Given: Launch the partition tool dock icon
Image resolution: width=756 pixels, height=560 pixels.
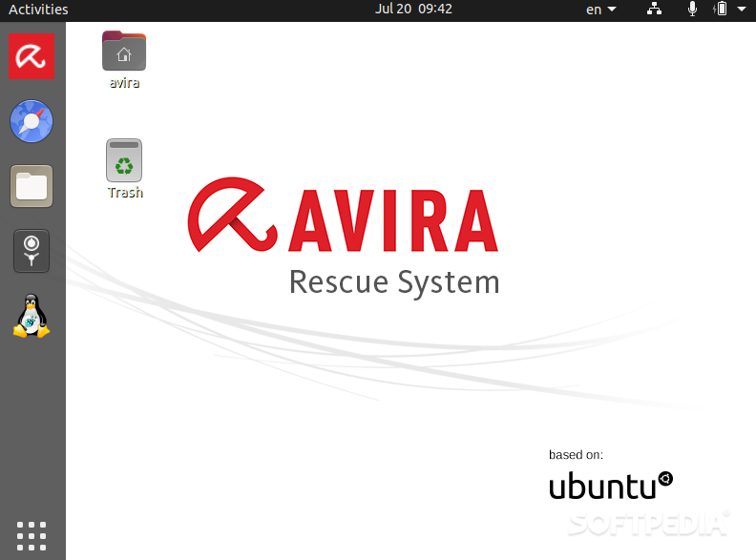Looking at the screenshot, I should click(31, 251).
